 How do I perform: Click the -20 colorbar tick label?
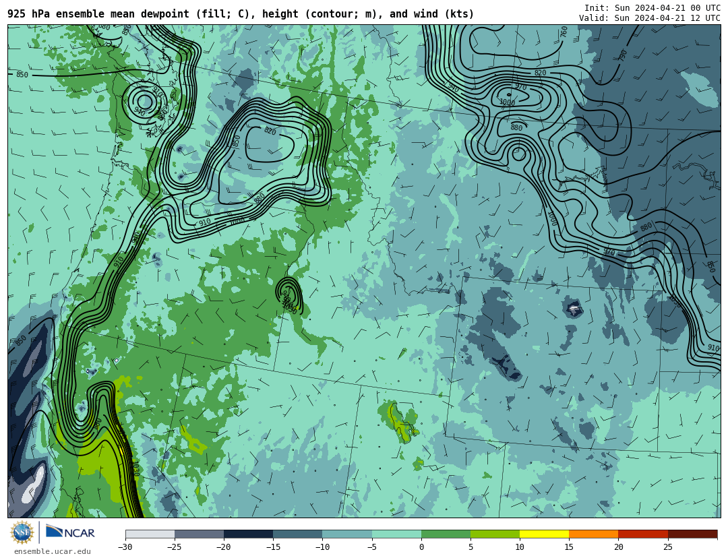click(223, 547)
